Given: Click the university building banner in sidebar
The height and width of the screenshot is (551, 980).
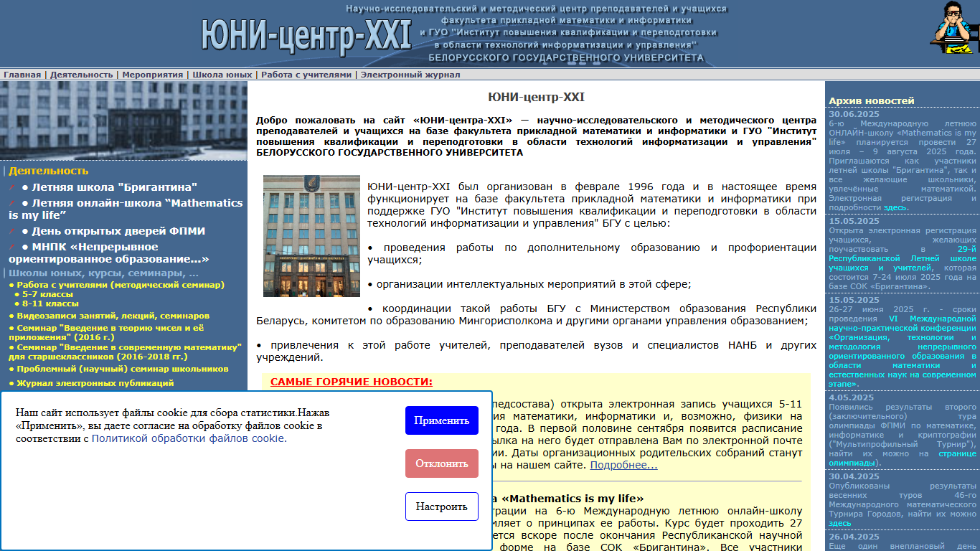Looking at the screenshot, I should (x=123, y=121).
